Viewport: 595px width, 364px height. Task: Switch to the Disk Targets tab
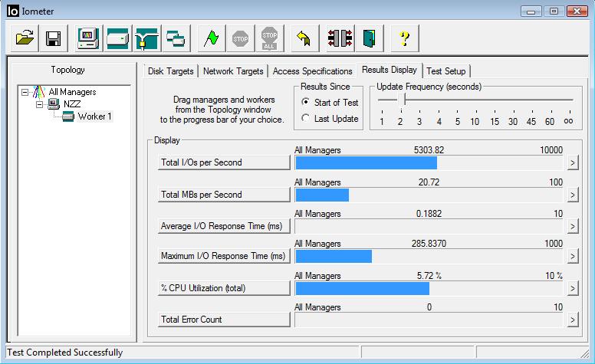[170, 71]
